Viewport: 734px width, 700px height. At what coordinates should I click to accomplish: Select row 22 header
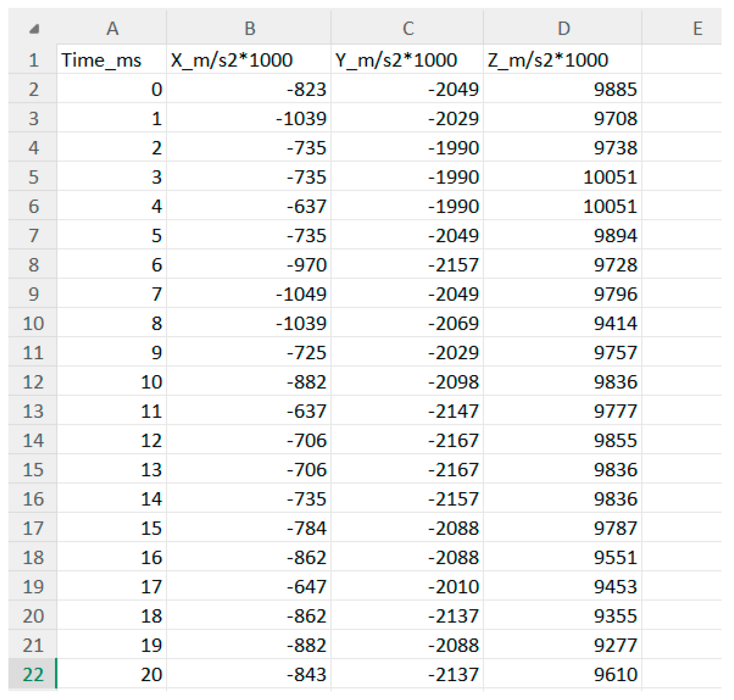[x=33, y=674]
